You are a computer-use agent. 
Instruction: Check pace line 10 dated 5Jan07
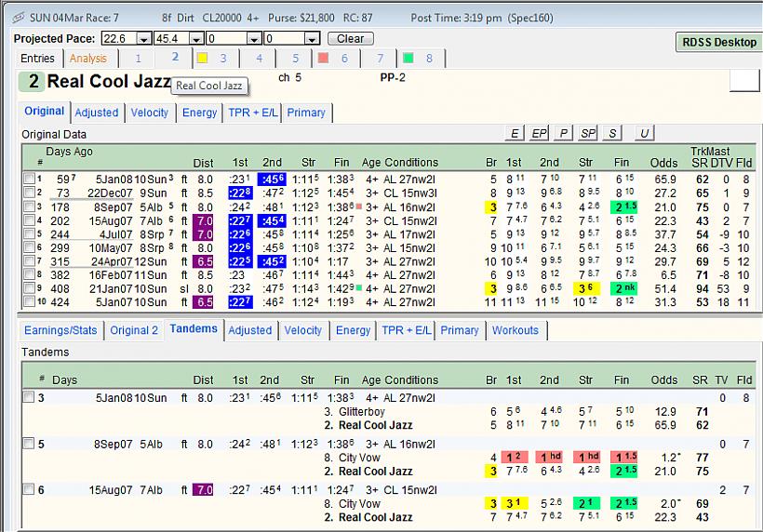click(x=29, y=301)
